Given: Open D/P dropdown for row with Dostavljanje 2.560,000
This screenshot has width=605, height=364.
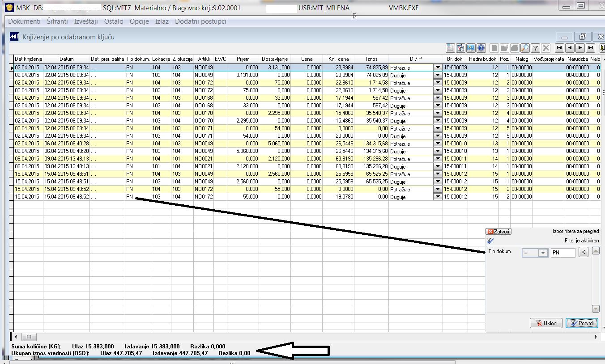Looking at the screenshot, I should point(438,174).
